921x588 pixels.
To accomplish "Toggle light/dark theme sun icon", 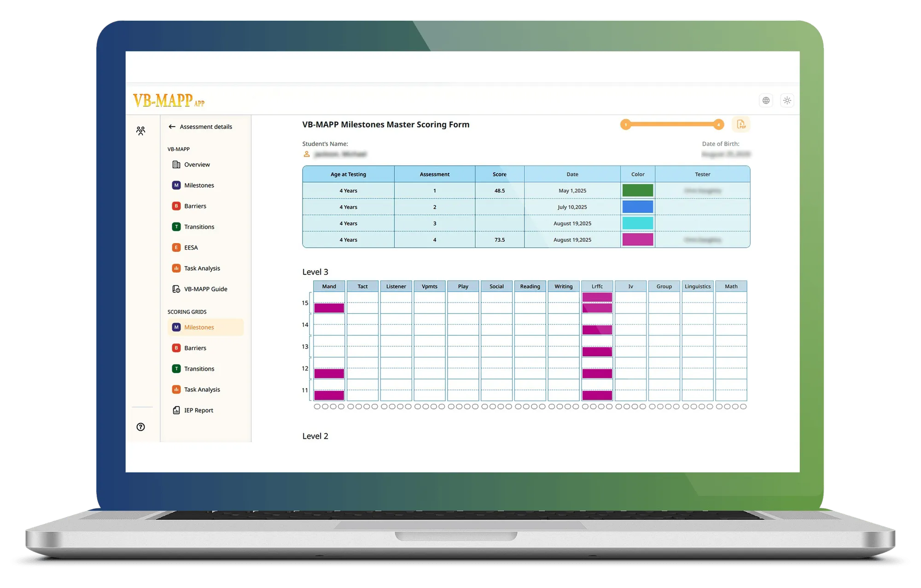I will coord(787,100).
